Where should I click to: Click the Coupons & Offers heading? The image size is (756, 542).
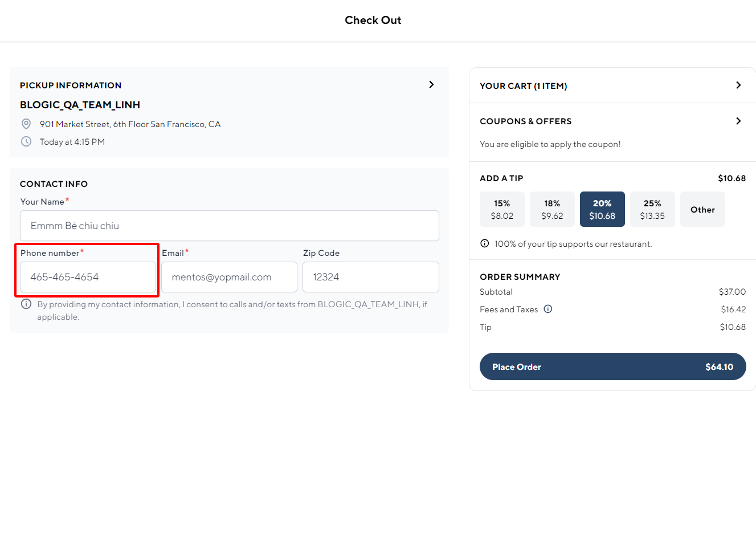[525, 121]
